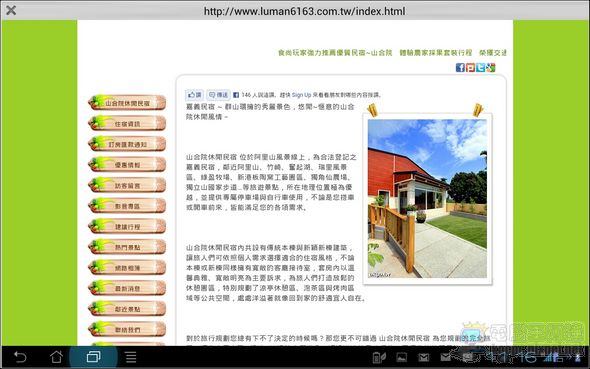
Task: Open the 山合院休閒民宿 menu button
Action: [127, 103]
